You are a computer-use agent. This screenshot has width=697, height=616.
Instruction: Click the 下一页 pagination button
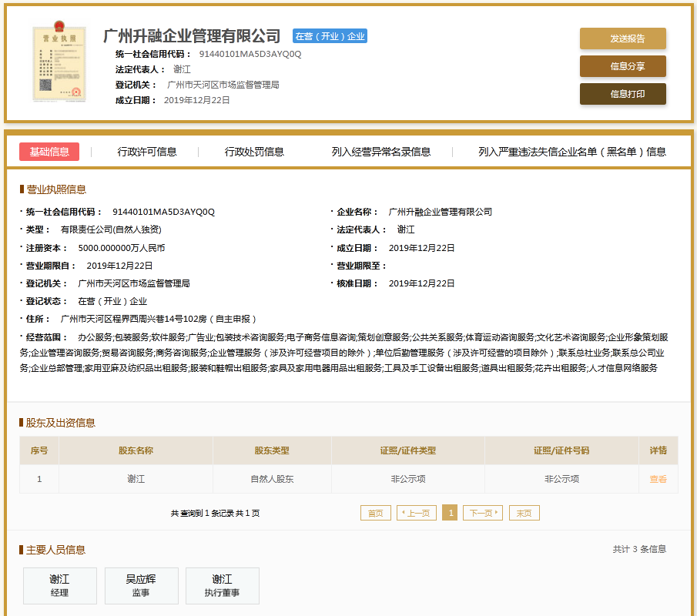[x=482, y=513]
